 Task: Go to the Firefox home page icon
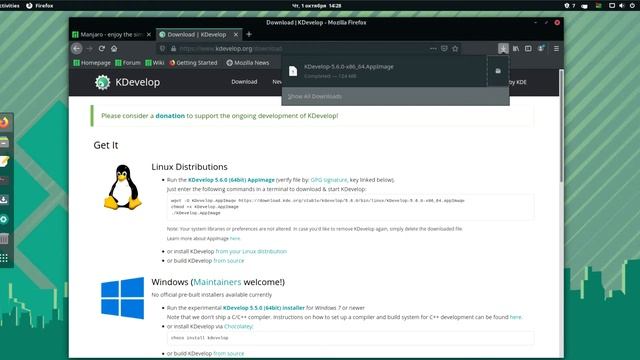(x=114, y=49)
